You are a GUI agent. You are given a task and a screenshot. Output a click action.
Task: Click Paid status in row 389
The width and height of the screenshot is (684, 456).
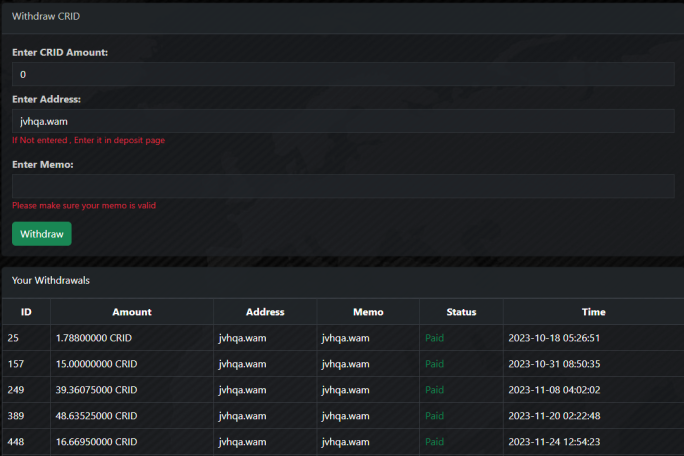tap(434, 416)
